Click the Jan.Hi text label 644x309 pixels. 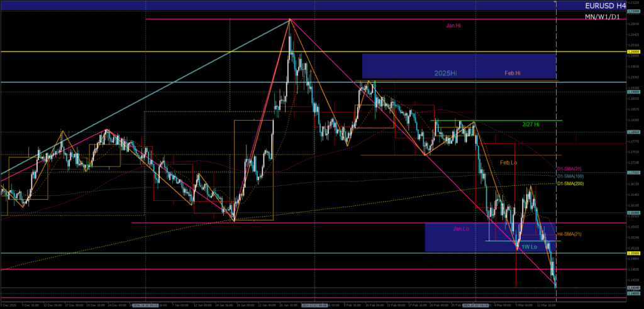tap(454, 25)
